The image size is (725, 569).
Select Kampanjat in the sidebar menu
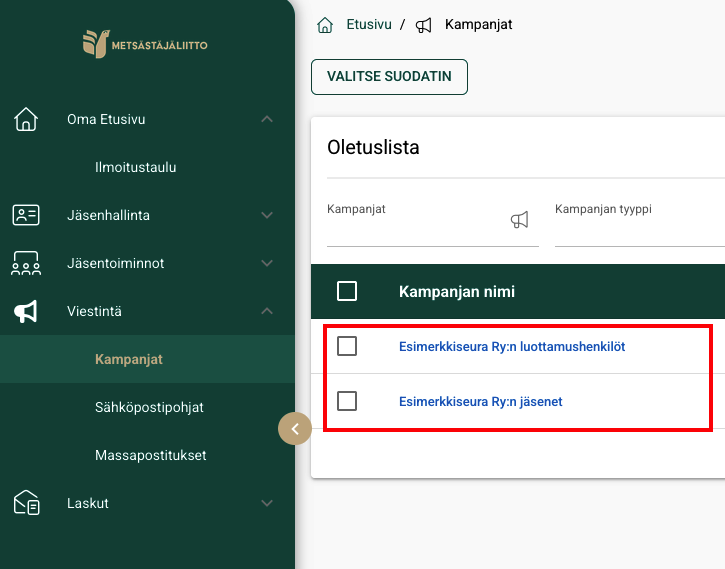coord(129,359)
